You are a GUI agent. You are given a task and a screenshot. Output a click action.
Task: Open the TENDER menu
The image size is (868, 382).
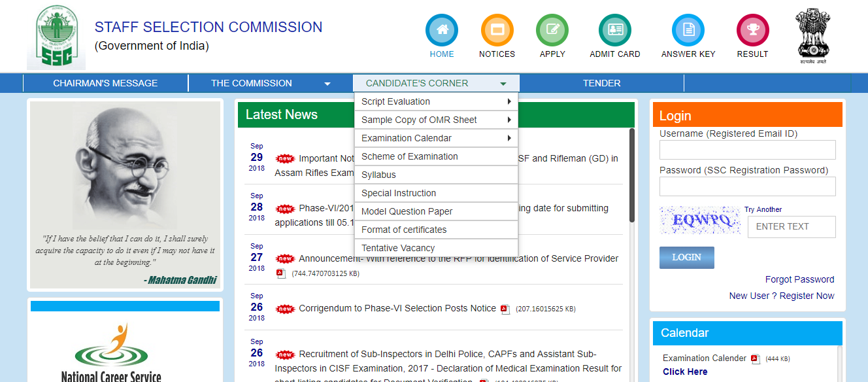point(602,83)
